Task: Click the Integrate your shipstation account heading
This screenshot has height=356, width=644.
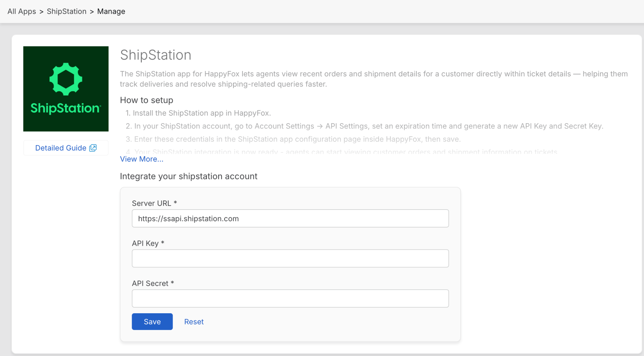Action: coord(188,176)
